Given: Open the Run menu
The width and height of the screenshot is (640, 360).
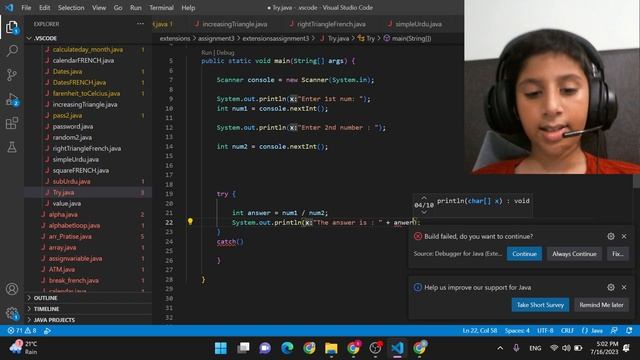Looking at the screenshot, I should pyautogui.click(x=136, y=8).
